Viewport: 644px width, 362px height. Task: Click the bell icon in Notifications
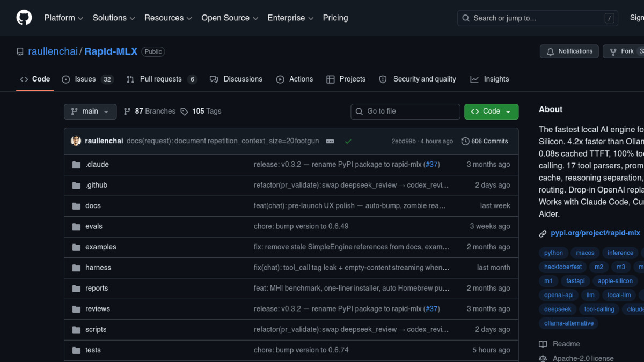[x=550, y=51]
